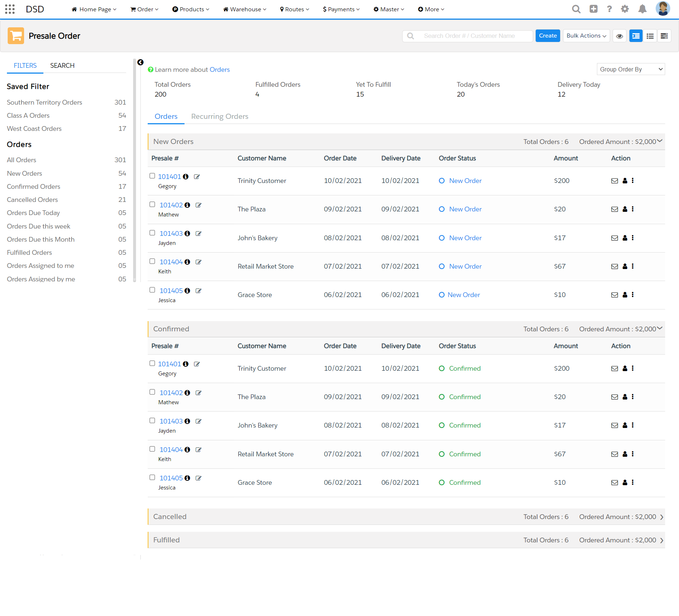Email the order for Trinity Customer

tap(615, 180)
